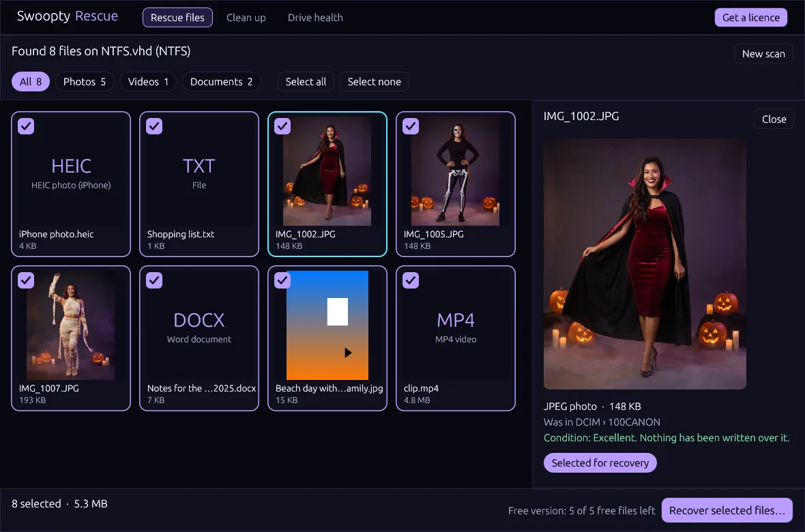Switch to the Drive health tab

(315, 18)
